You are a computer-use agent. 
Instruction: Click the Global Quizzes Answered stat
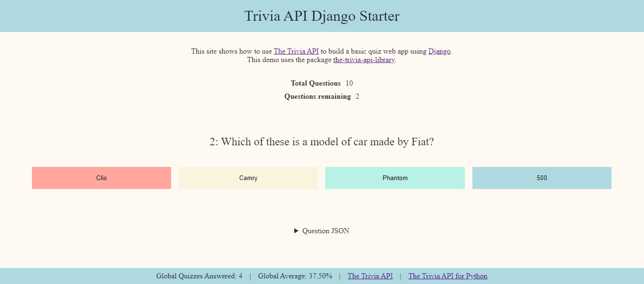[199, 276]
